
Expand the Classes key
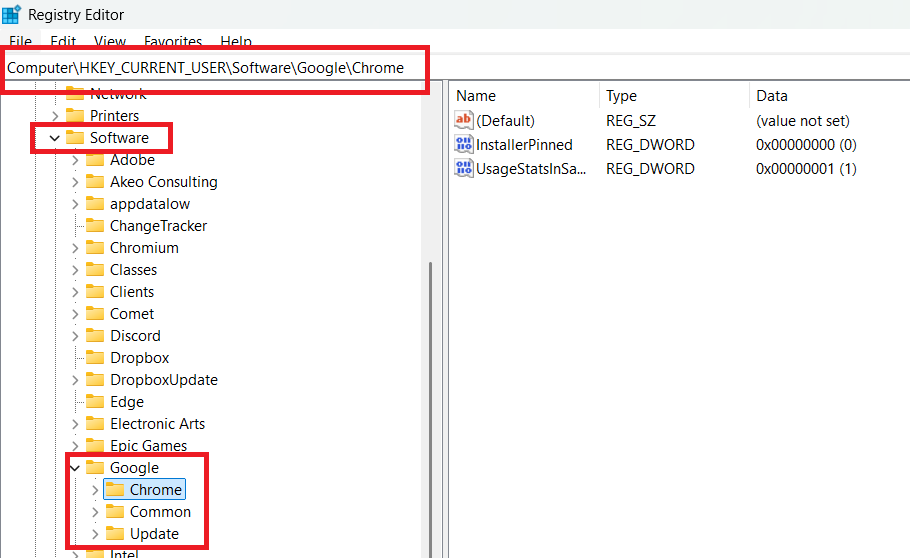[75, 271]
